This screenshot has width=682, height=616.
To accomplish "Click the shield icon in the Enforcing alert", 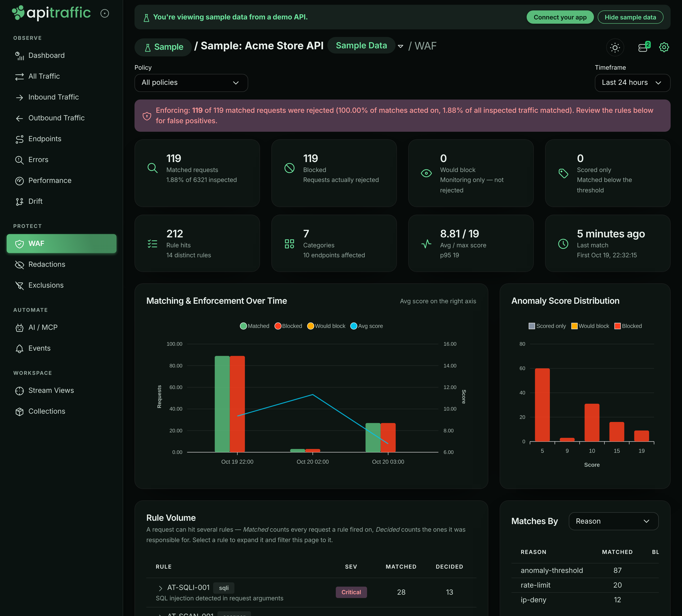I will point(147,116).
